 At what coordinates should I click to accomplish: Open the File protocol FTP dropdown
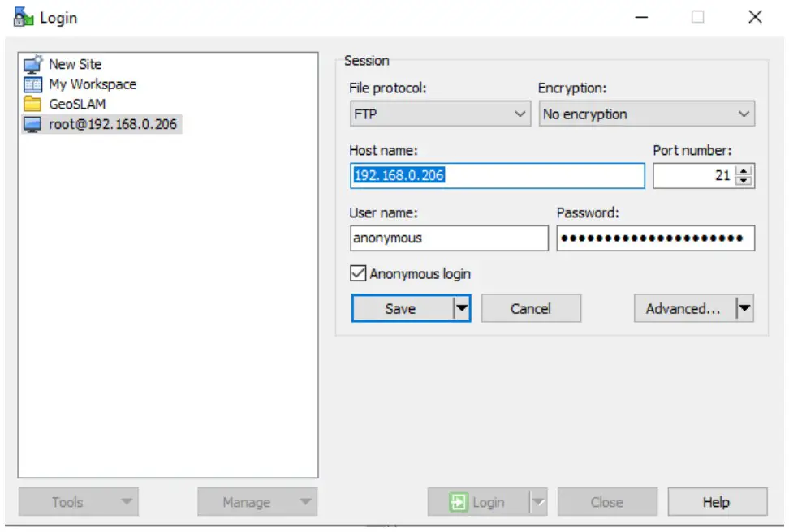click(x=440, y=114)
